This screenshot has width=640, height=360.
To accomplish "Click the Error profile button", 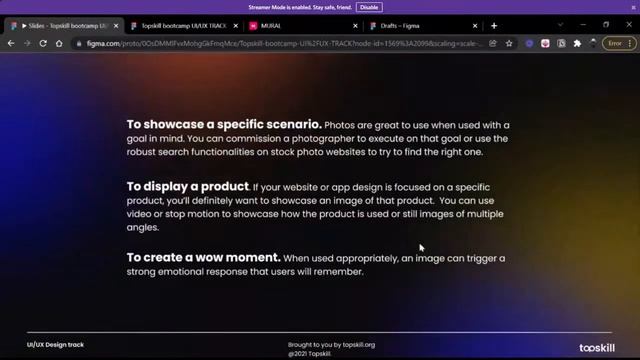I will [615, 43].
